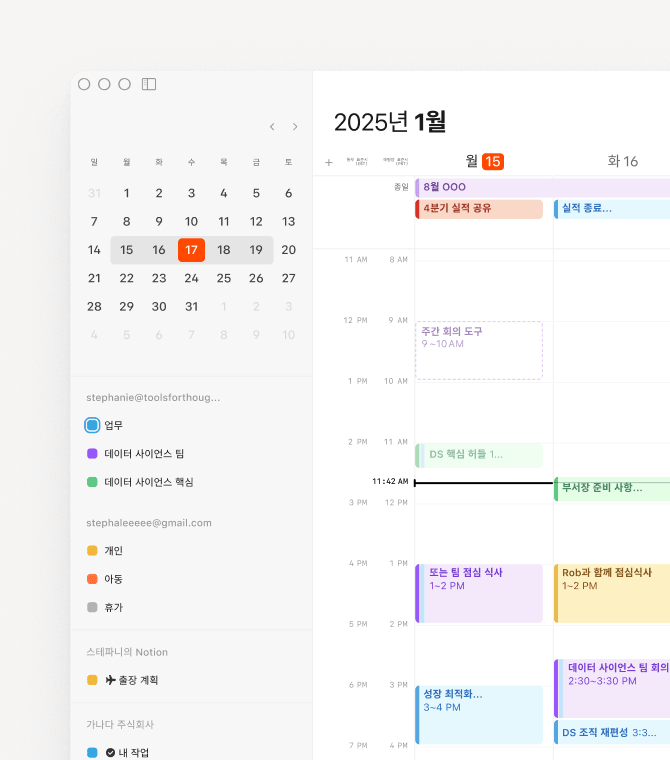Collapse the stephanie@toolsforthoug... account section
This screenshot has width=670, height=760.
click(x=152, y=397)
